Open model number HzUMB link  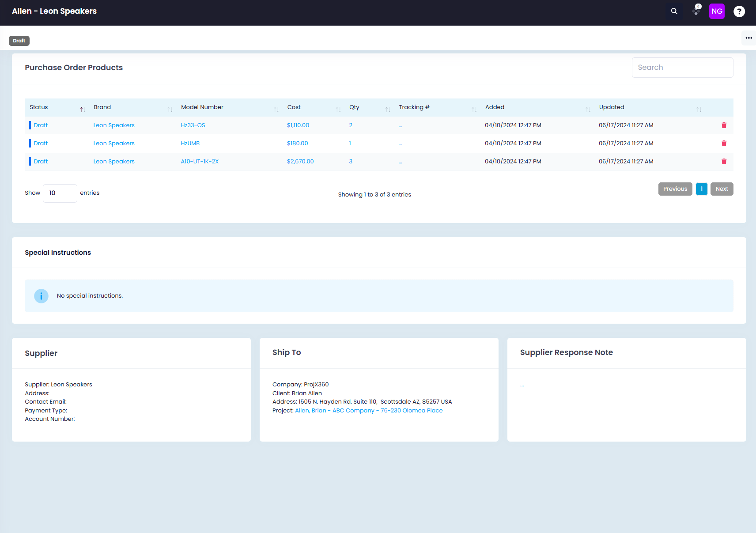pyautogui.click(x=190, y=144)
